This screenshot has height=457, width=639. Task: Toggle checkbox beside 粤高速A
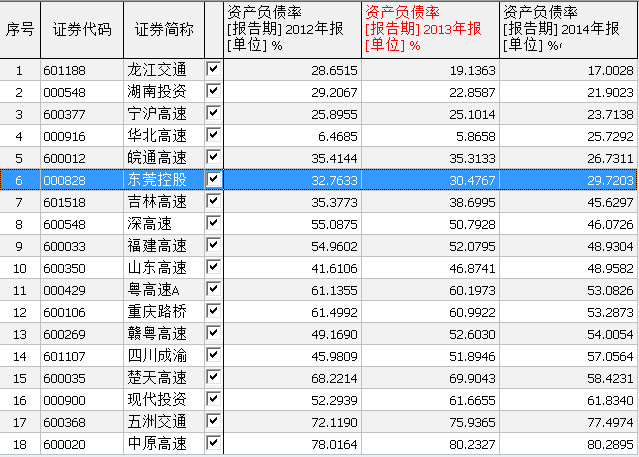pyautogui.click(x=214, y=289)
